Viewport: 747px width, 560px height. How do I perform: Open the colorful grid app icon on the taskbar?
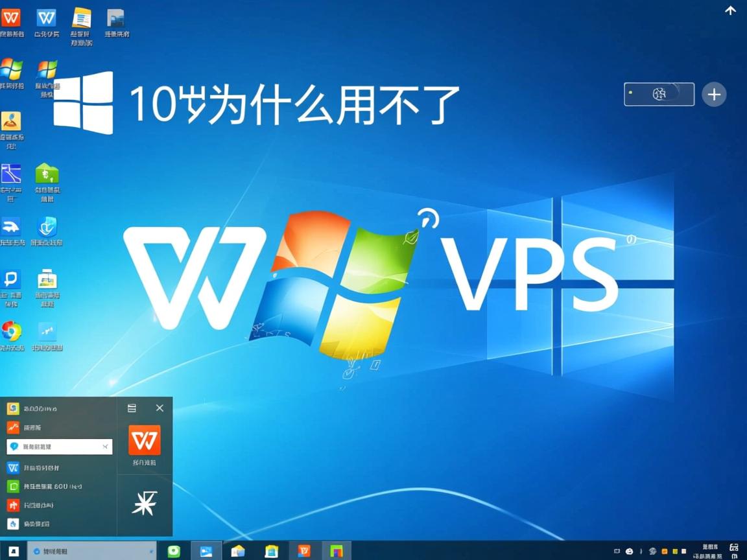click(336, 551)
